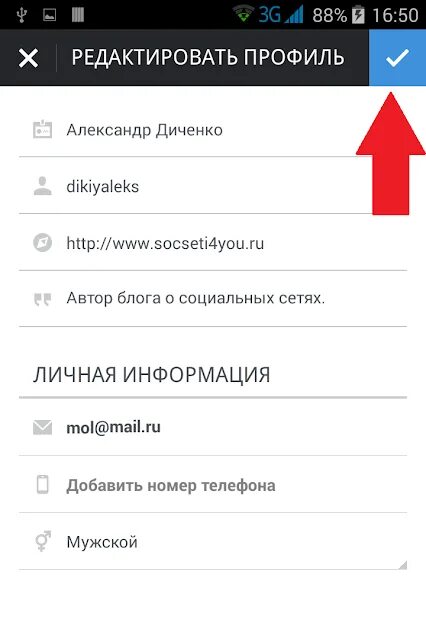Edit the website field socseti4you.ru
The image size is (426, 640).
[213, 244]
